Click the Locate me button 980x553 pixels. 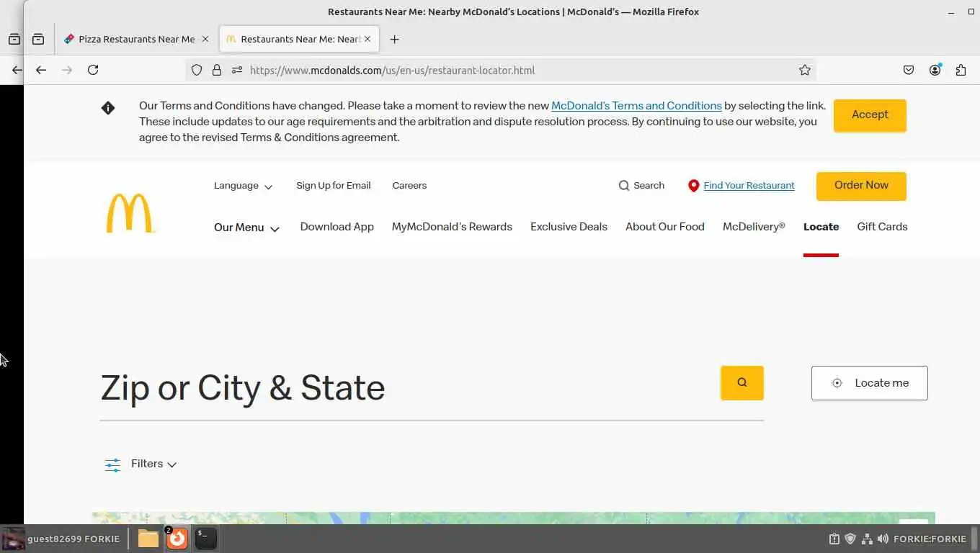(870, 383)
